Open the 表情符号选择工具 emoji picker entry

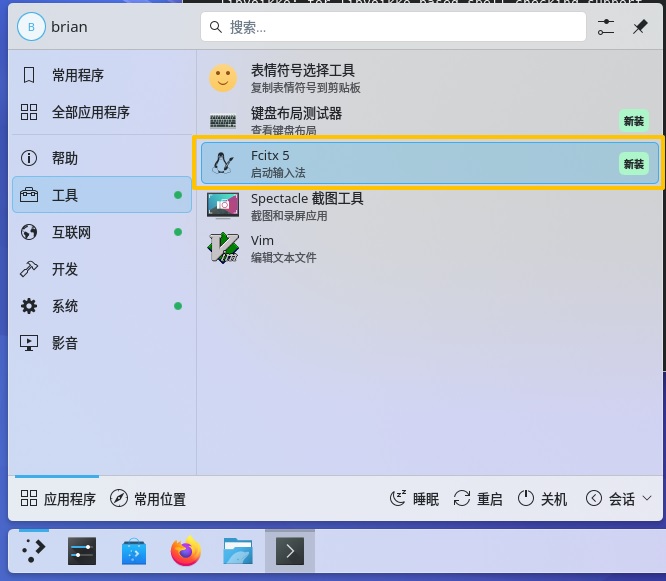(430, 78)
